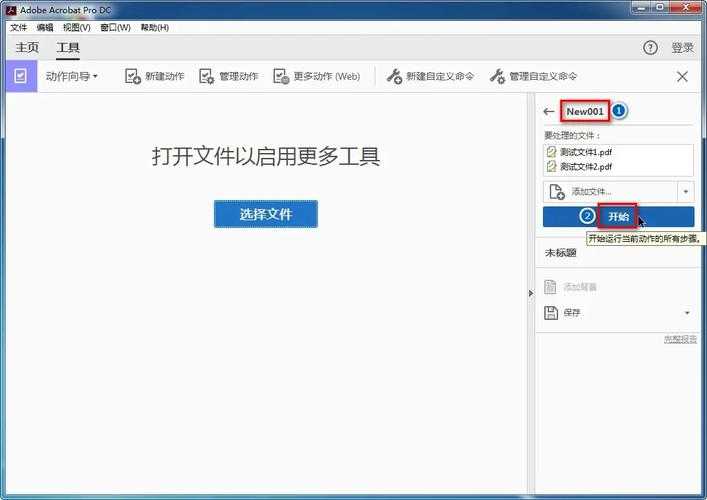Select 测试文件1.pdf in the file list

(586, 152)
